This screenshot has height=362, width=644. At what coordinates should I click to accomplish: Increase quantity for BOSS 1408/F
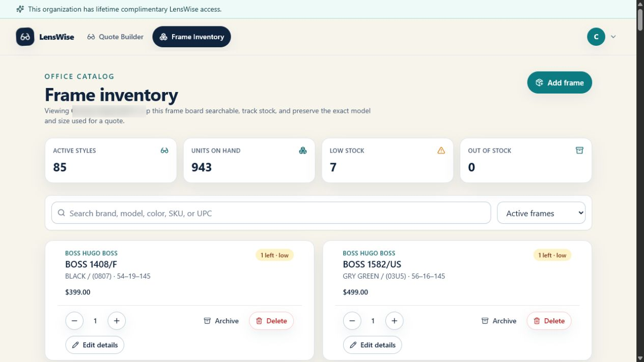[117, 321]
